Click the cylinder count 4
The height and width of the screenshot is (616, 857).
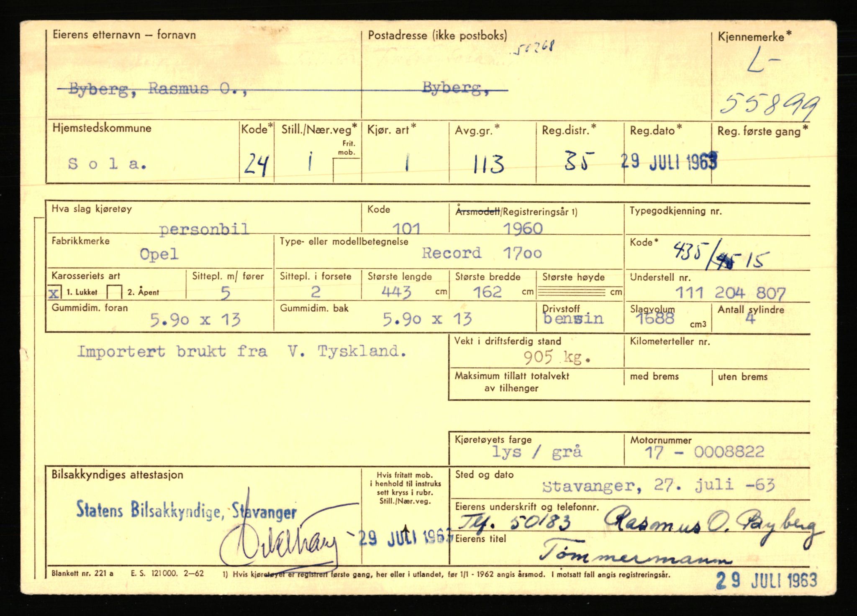(750, 319)
